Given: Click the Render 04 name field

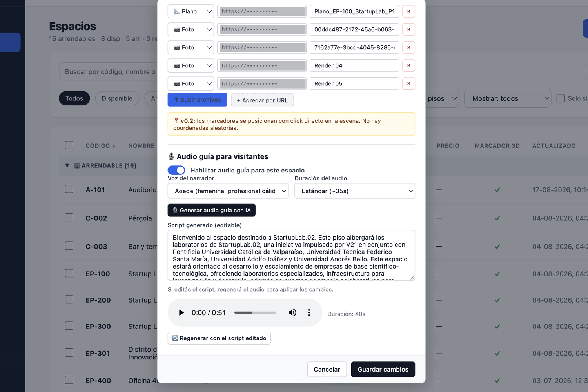Looking at the screenshot, I should pyautogui.click(x=354, y=65).
